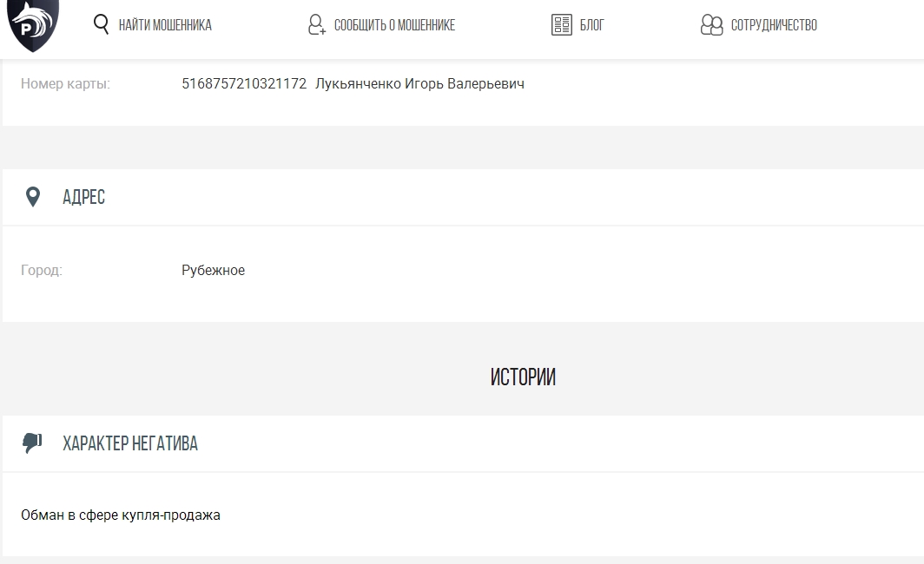Click card number 5168757210321172
Viewport: 924px width, 564px height.
tap(244, 84)
